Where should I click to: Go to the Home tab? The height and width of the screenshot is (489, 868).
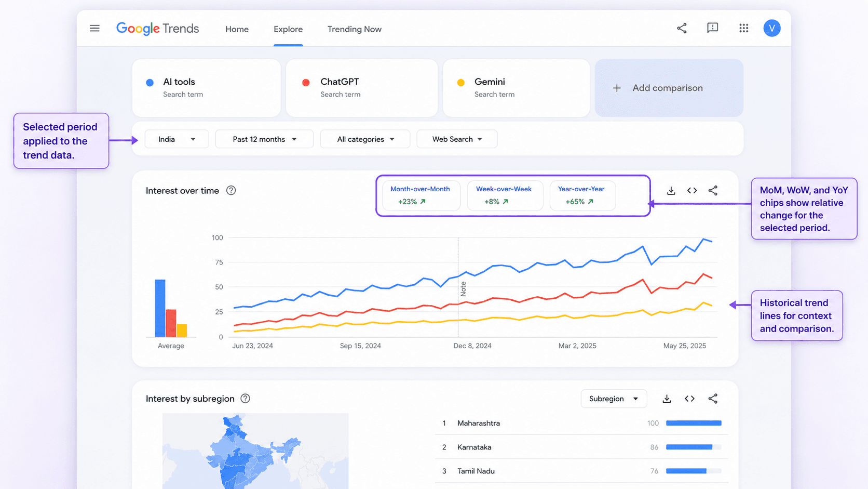coord(237,29)
